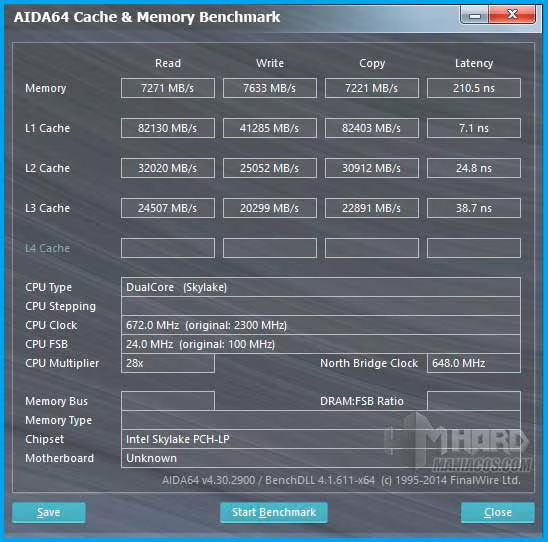This screenshot has width=548, height=542.
Task: Click the greyed L4 Cache label
Action: [x=47, y=248]
